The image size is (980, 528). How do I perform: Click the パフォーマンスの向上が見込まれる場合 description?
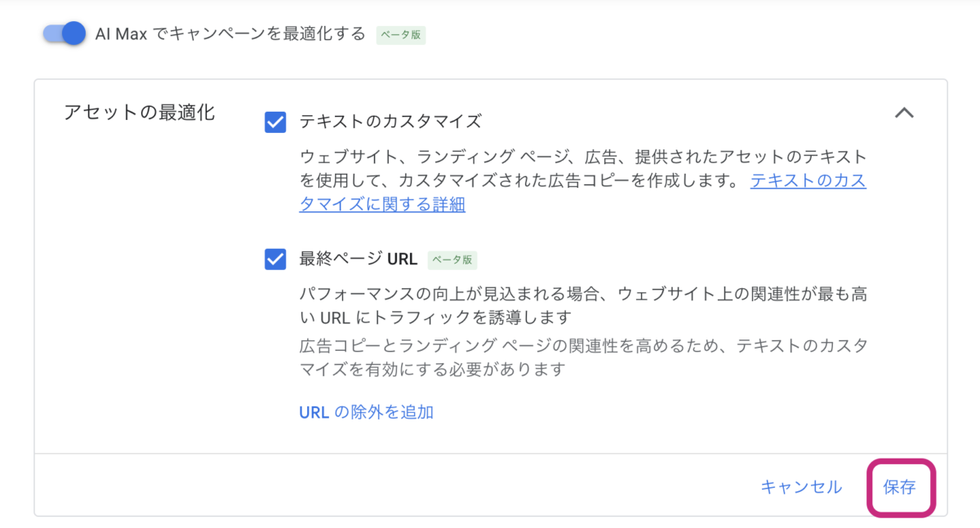(583, 304)
